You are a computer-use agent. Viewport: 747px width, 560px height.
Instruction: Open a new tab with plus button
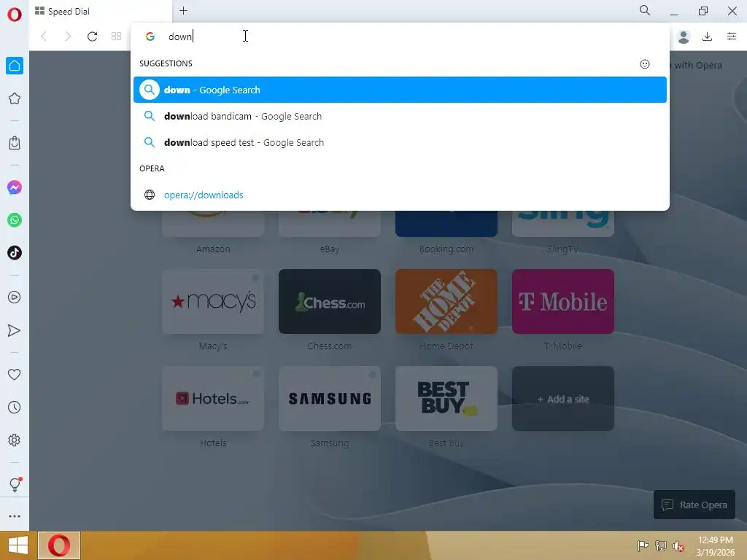[x=183, y=10]
